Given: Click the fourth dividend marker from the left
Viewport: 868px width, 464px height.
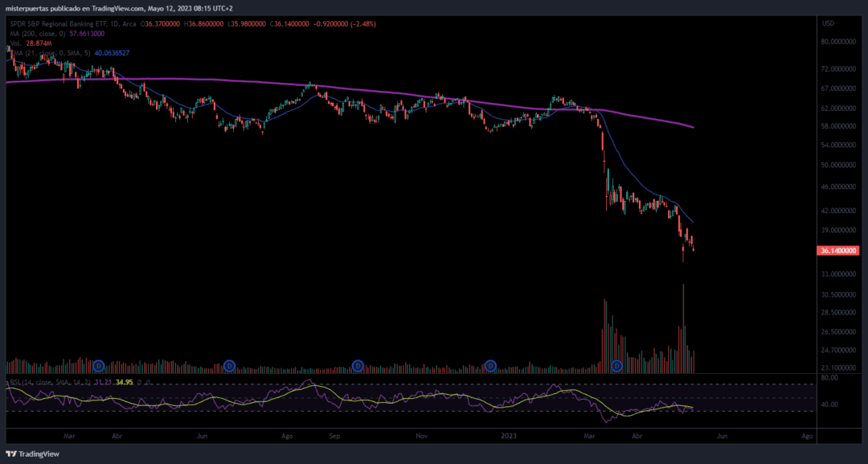Looking at the screenshot, I should 490,366.
